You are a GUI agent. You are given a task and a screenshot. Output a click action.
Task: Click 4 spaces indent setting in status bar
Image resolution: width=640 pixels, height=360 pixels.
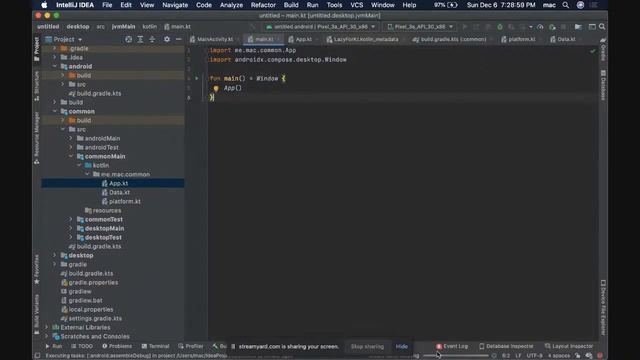pos(559,356)
